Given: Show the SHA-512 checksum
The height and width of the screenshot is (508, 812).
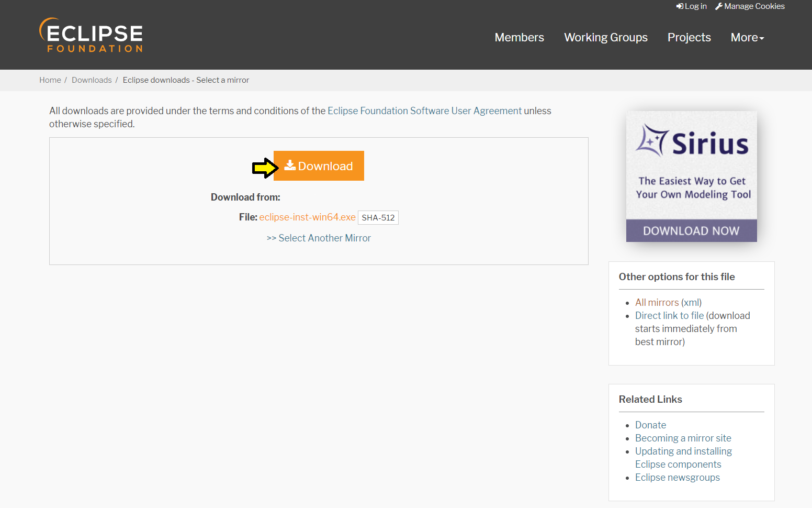Looking at the screenshot, I should 378,218.
